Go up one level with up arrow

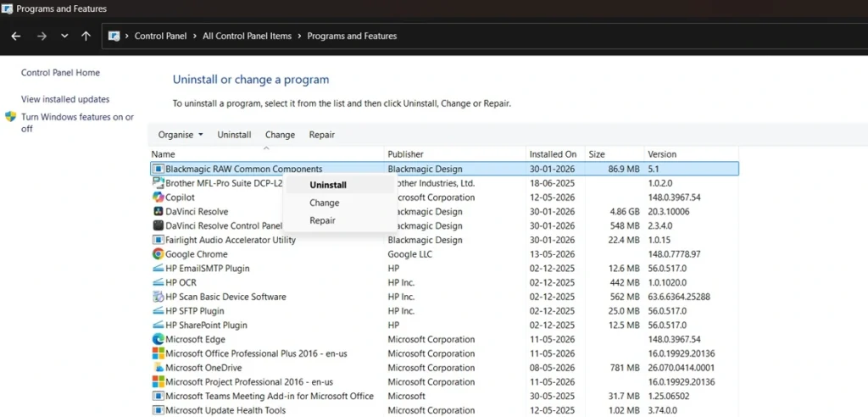coord(86,36)
